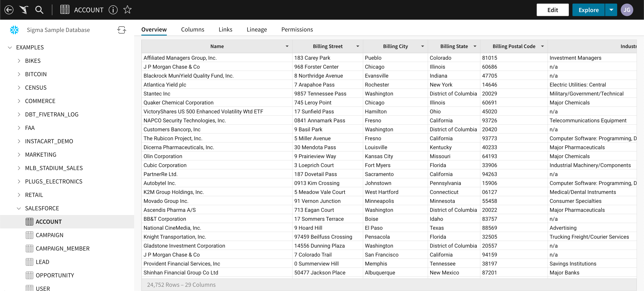Select the CAMPAIGN table in the tree
The width and height of the screenshot is (644, 291).
49,235
